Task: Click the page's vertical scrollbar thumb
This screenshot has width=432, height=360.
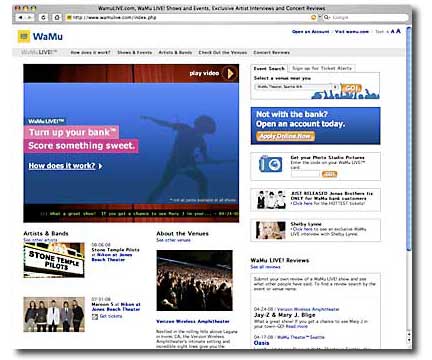Action: click(x=409, y=138)
